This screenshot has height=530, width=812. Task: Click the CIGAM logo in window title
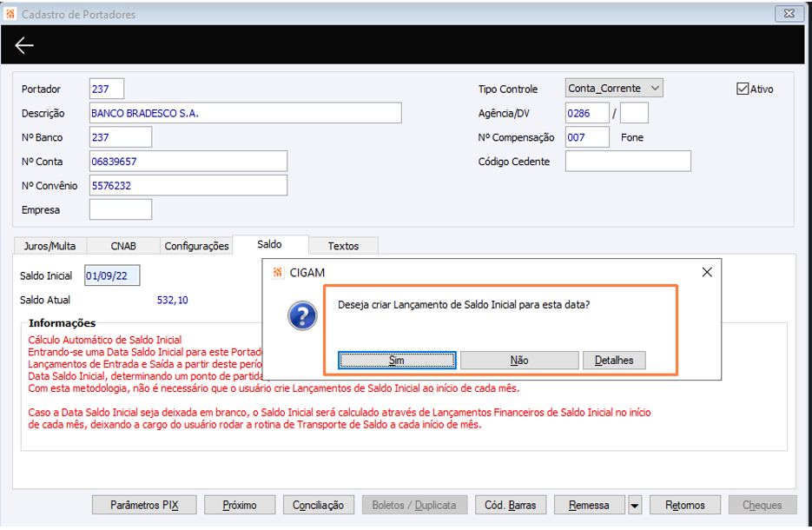[x=10, y=14]
